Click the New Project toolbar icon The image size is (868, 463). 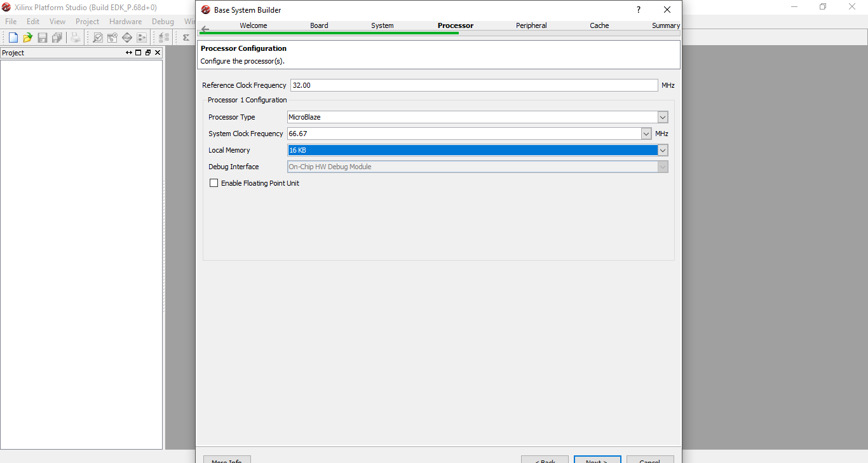(13, 38)
